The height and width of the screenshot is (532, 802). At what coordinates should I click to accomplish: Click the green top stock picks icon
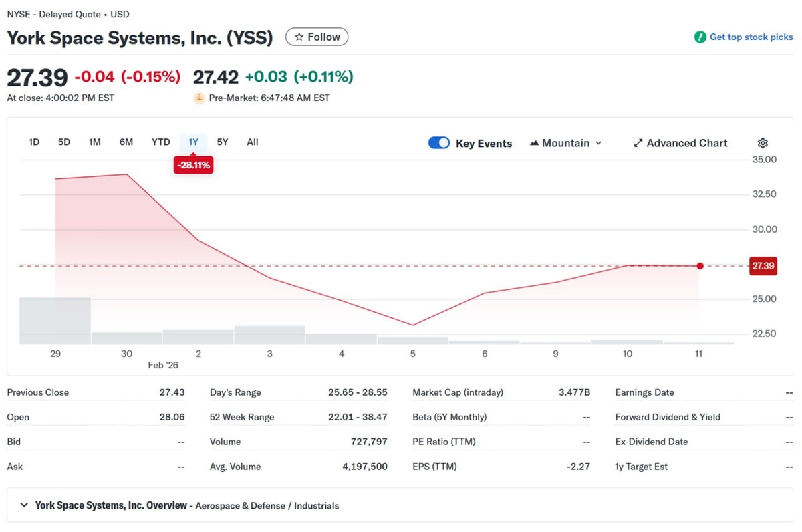(700, 37)
